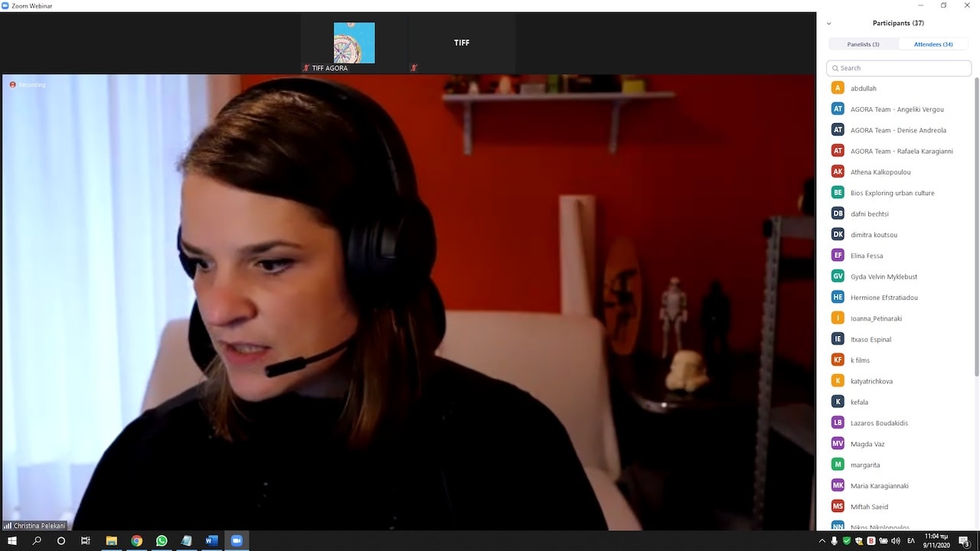
Task: Launch WhatsApp from the taskbar
Action: click(x=162, y=541)
